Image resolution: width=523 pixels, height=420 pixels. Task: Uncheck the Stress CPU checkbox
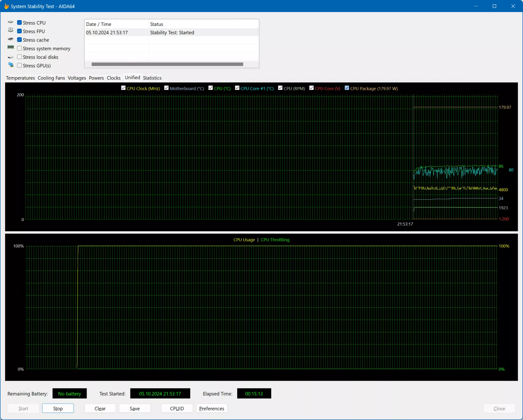19,23
